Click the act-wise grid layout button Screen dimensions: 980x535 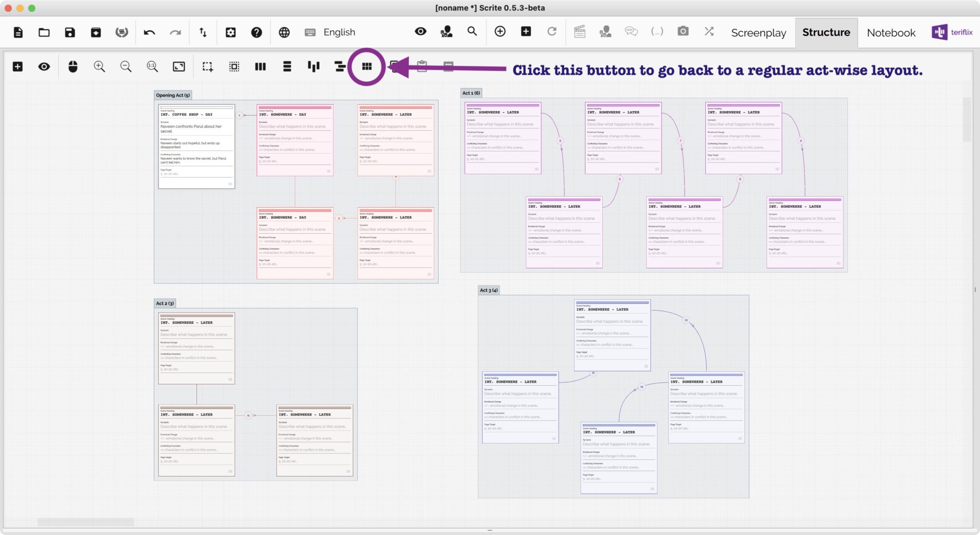pyautogui.click(x=367, y=66)
